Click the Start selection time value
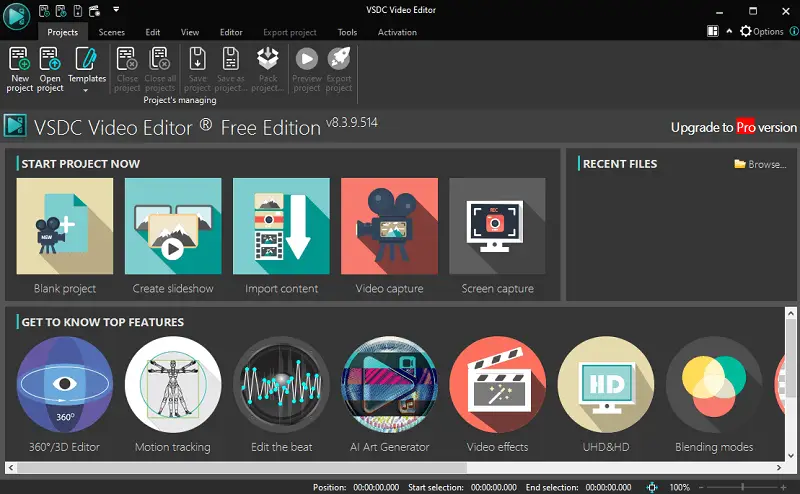 pos(493,487)
